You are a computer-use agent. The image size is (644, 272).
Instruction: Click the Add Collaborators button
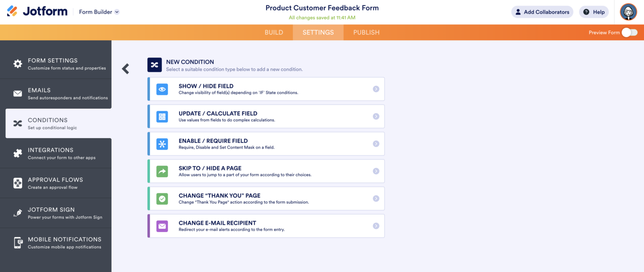pyautogui.click(x=542, y=12)
